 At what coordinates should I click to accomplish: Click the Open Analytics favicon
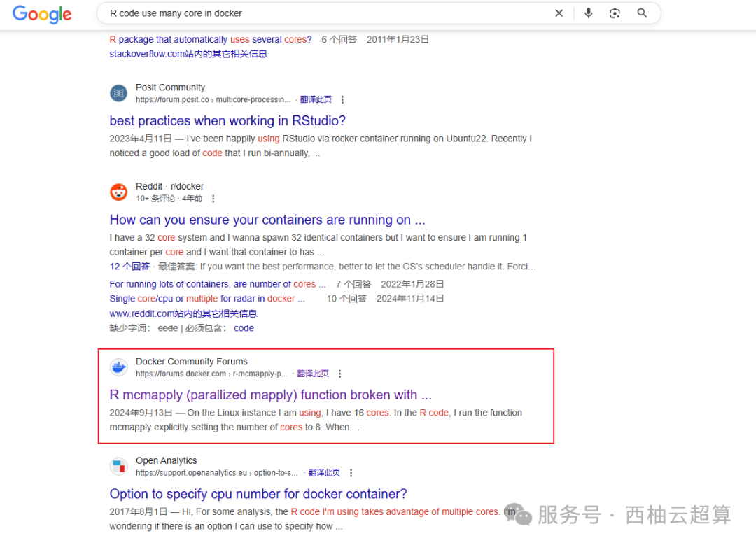click(118, 466)
